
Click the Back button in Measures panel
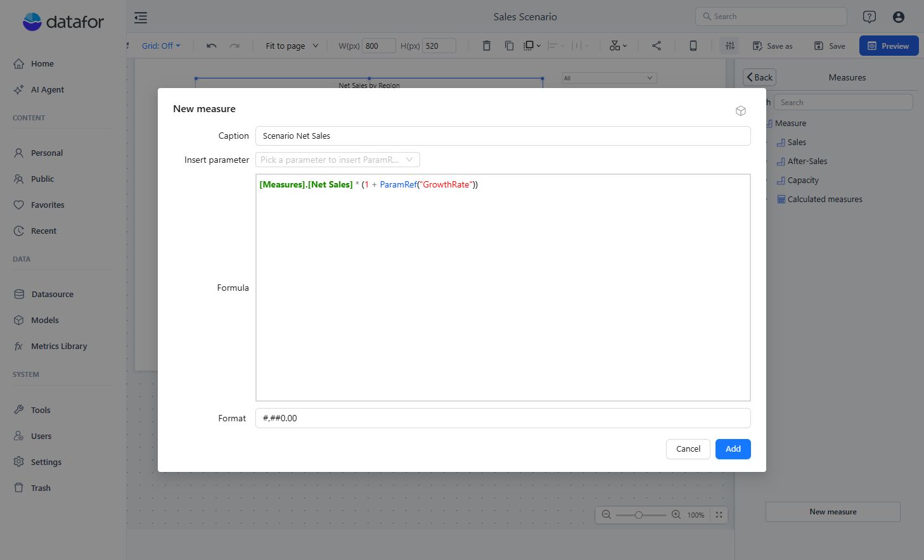[x=759, y=77]
